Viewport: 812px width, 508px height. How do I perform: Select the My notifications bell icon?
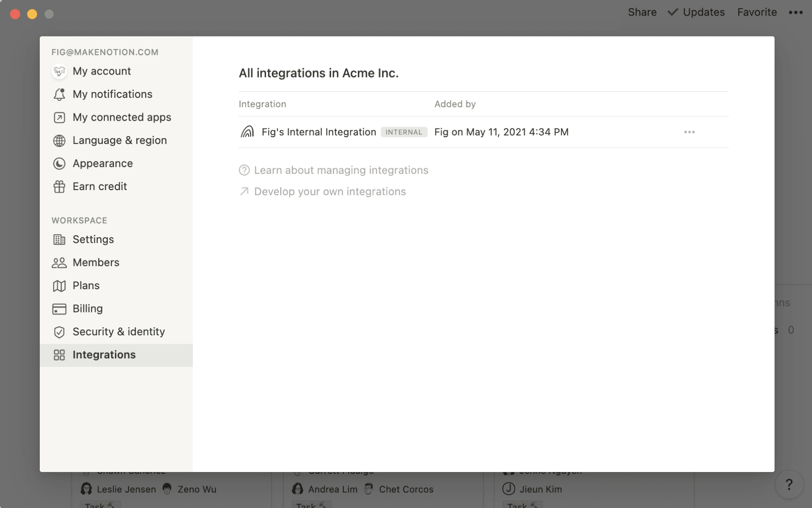(x=60, y=94)
